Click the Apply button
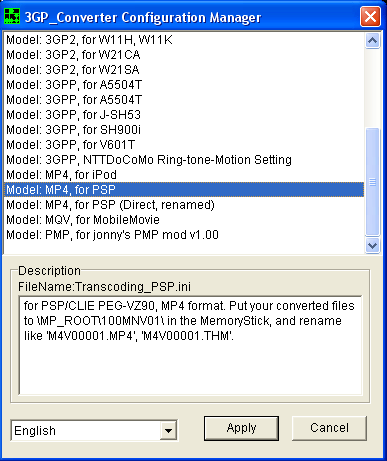The height and width of the screenshot is (461, 387). [241, 428]
